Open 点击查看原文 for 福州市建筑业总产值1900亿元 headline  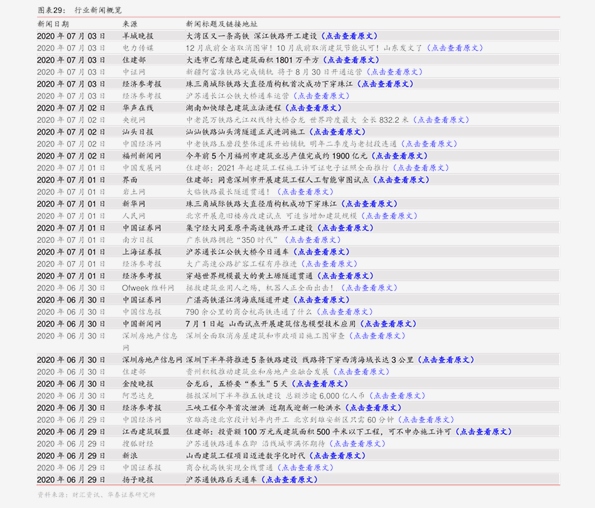coord(400,156)
